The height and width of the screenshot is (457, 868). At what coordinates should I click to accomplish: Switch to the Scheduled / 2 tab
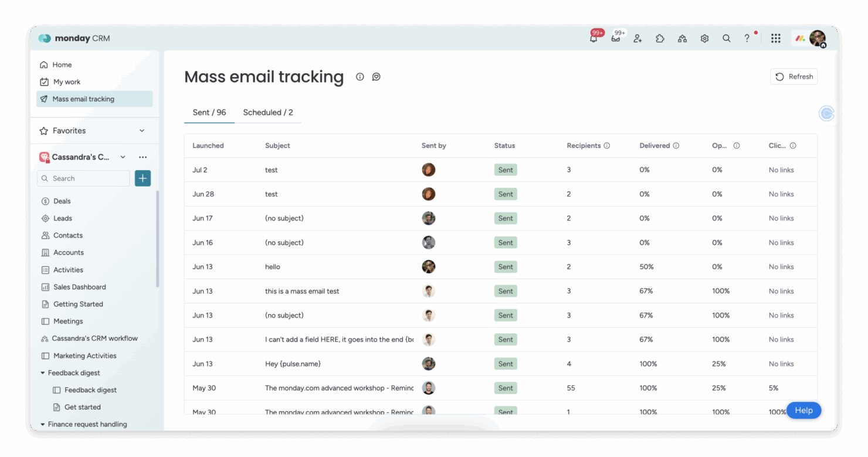tap(267, 112)
